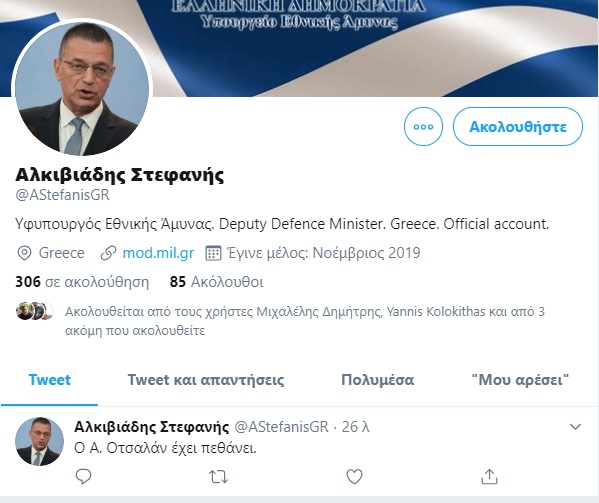Open the Πολυμέσα media tab

tap(377, 380)
